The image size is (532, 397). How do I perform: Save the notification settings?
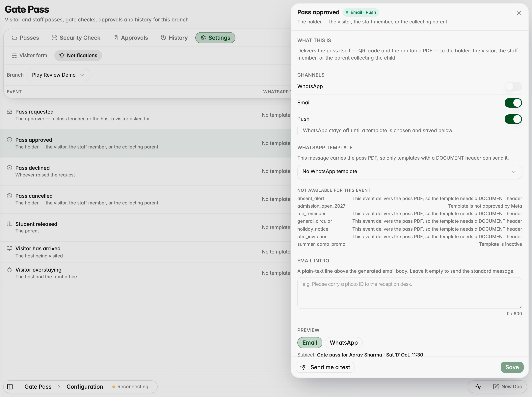tap(512, 367)
